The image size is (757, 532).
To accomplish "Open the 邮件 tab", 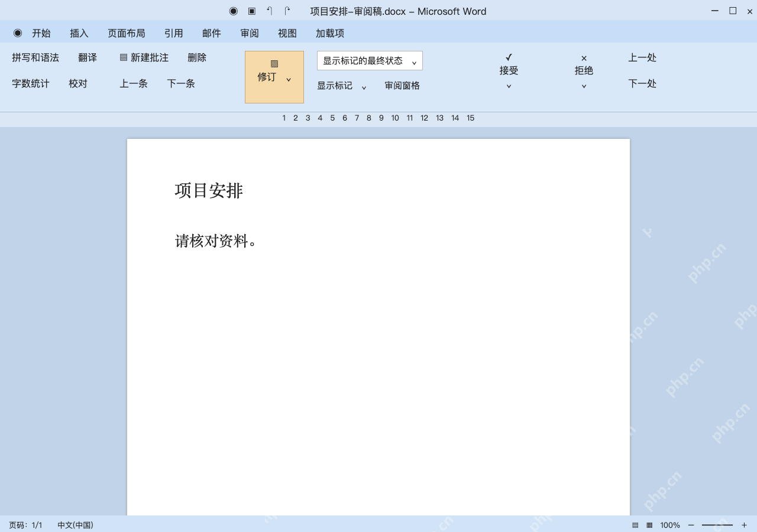I will pyautogui.click(x=212, y=33).
